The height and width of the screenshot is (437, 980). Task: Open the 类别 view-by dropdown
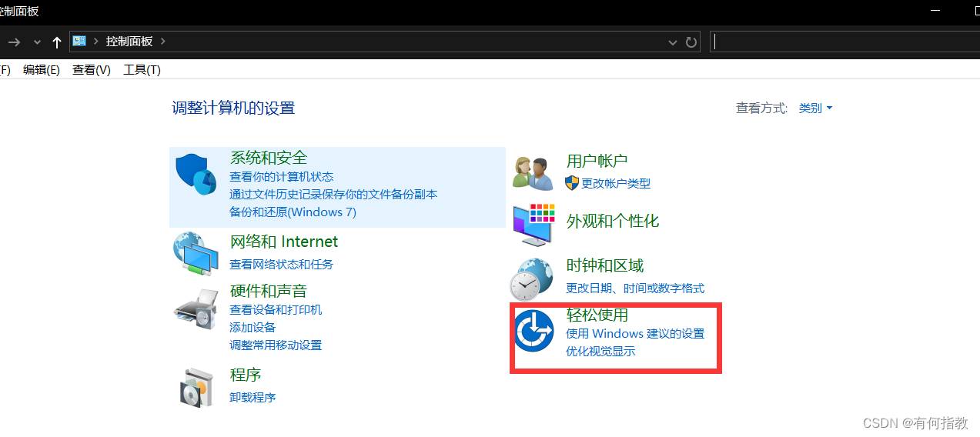(815, 108)
